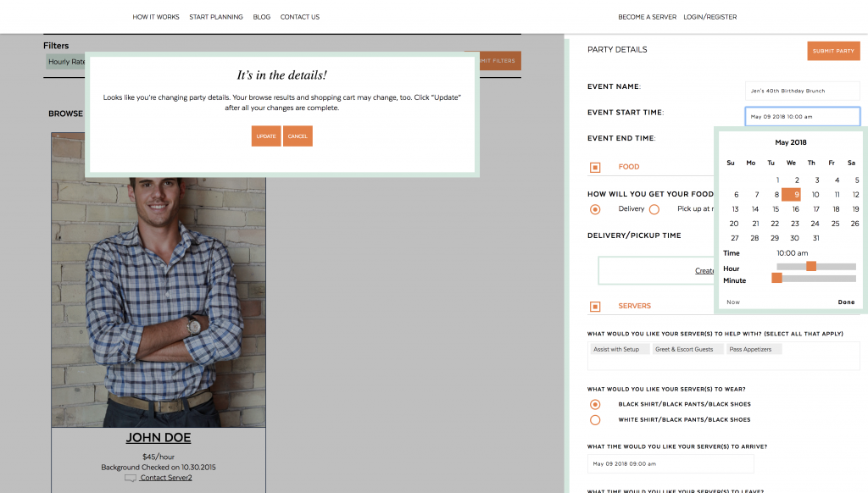Screen dimensions: 868x493
Task: Go to the Blog page
Action: pos(262,17)
